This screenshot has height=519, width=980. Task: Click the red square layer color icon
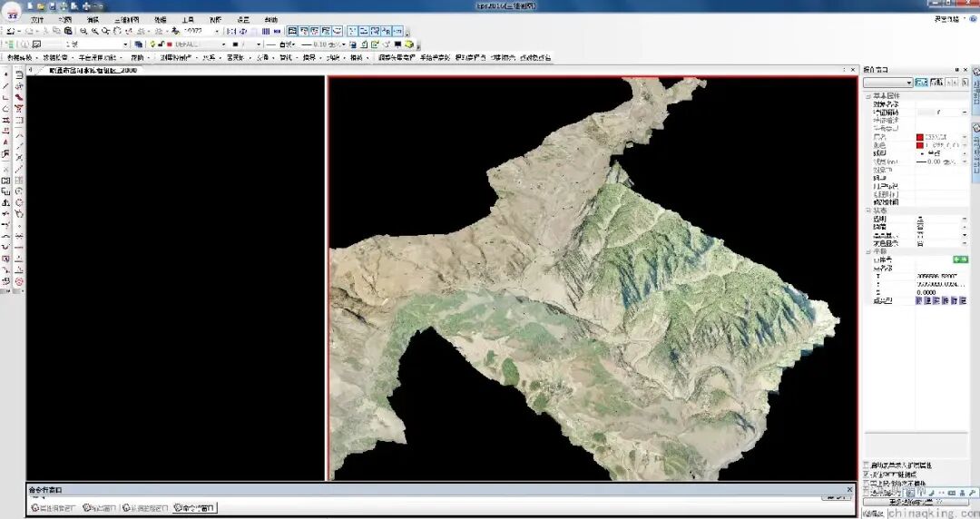tap(170, 44)
